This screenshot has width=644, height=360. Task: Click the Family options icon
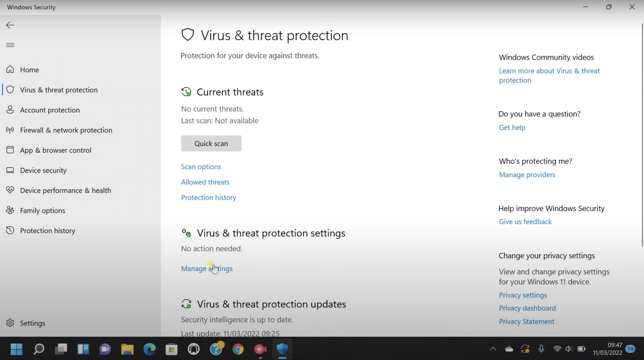(x=10, y=210)
